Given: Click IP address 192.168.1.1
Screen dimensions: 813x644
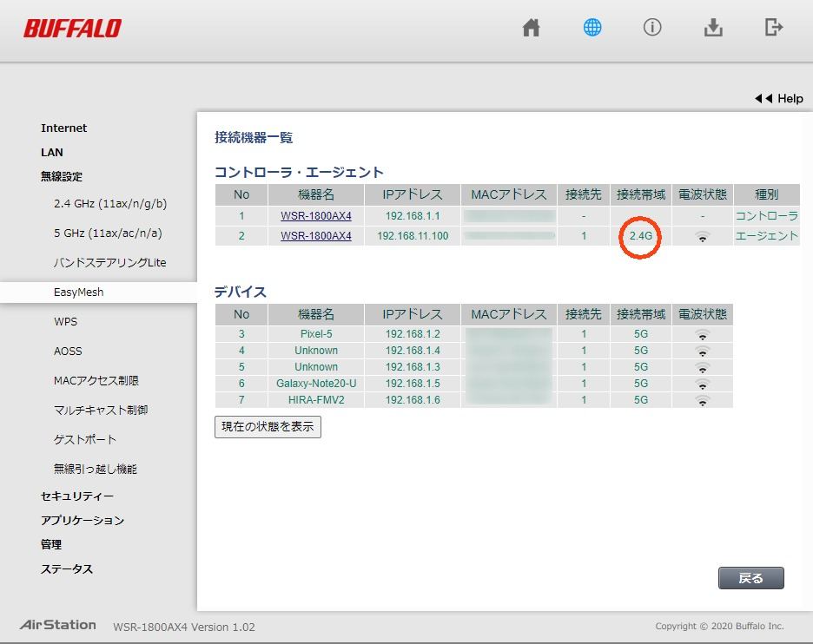Looking at the screenshot, I should [x=413, y=216].
